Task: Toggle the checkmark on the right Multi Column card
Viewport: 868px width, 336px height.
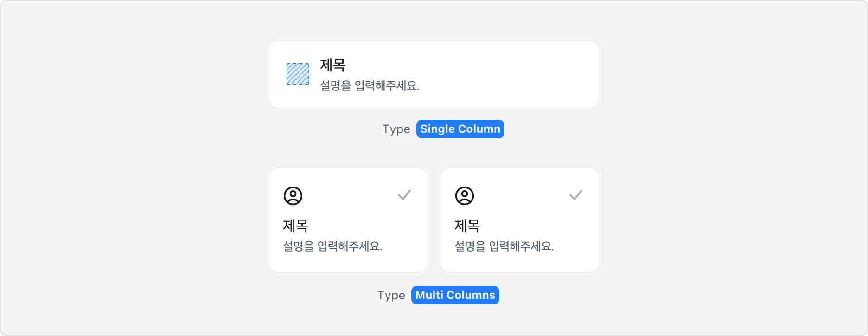Action: click(576, 196)
